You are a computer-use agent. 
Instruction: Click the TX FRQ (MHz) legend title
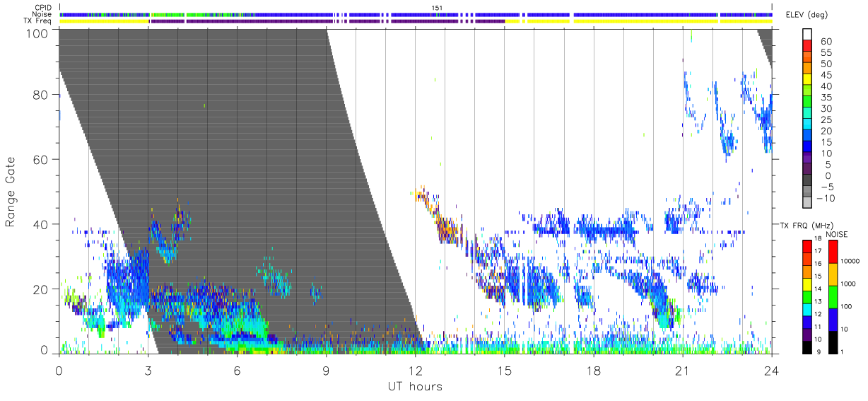(807, 226)
